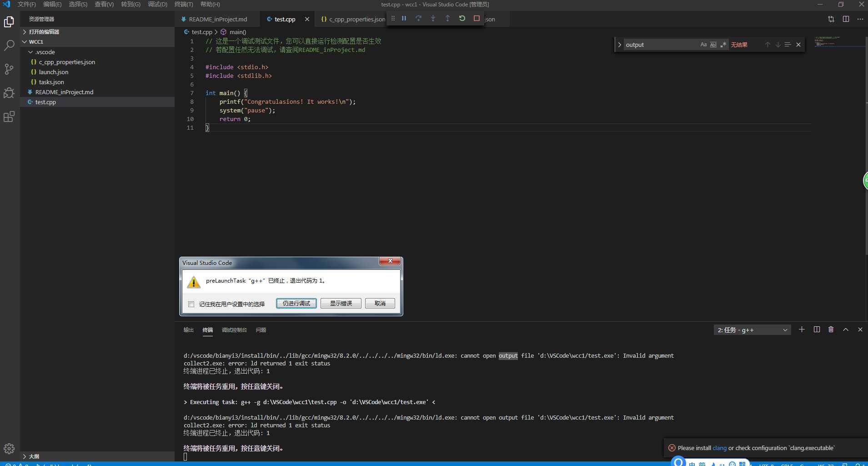Kill terminal with trash icon
The width and height of the screenshot is (868, 466).
point(831,329)
